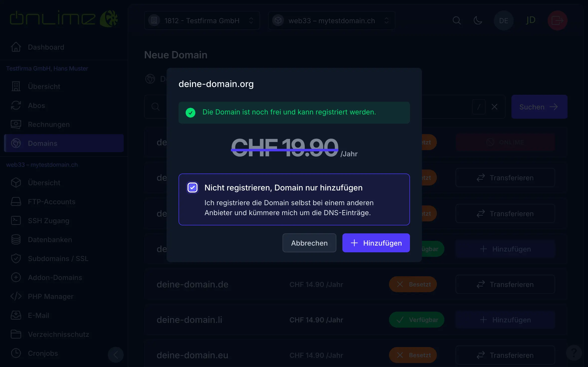Click the Onlime logo
This screenshot has width=588, height=367.
tap(64, 19)
